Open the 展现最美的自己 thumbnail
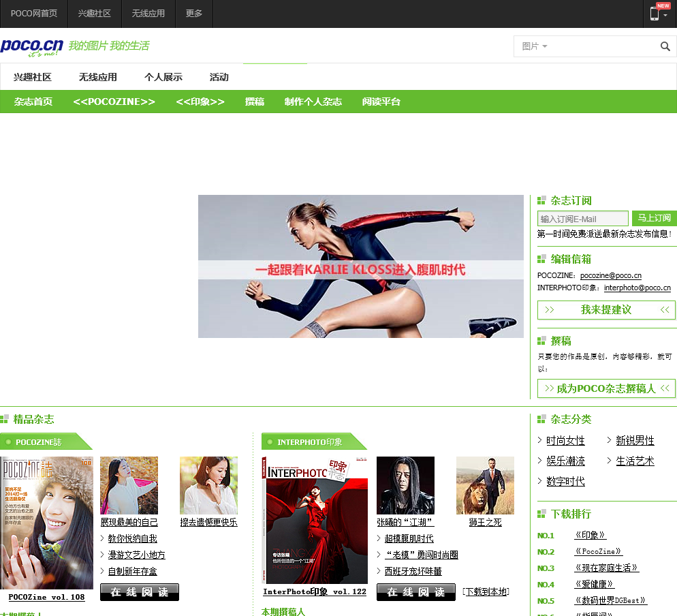 coord(129,485)
